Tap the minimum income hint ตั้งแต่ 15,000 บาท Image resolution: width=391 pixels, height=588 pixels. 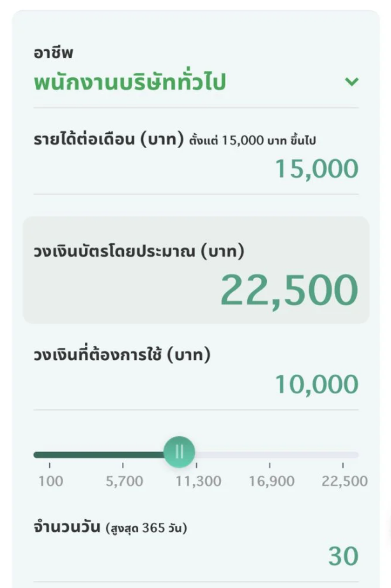coord(252,140)
